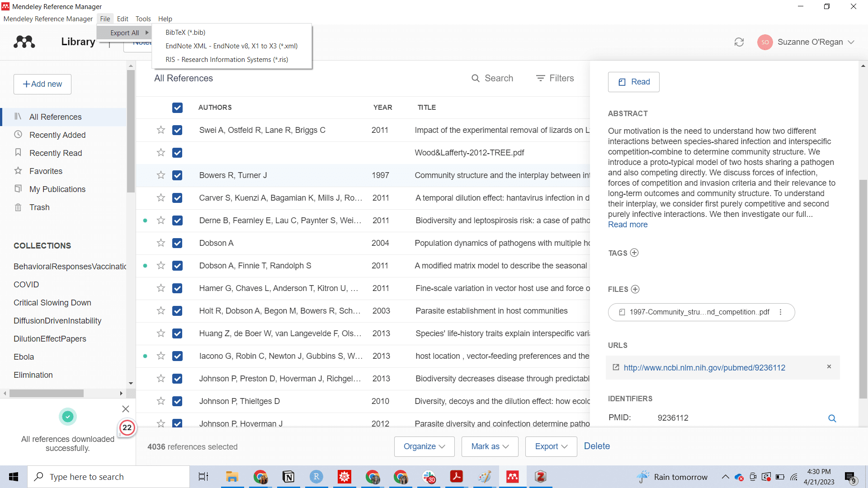The image size is (868, 488).
Task: Uncheck the Dobson A 2004 reference
Action: click(x=177, y=243)
